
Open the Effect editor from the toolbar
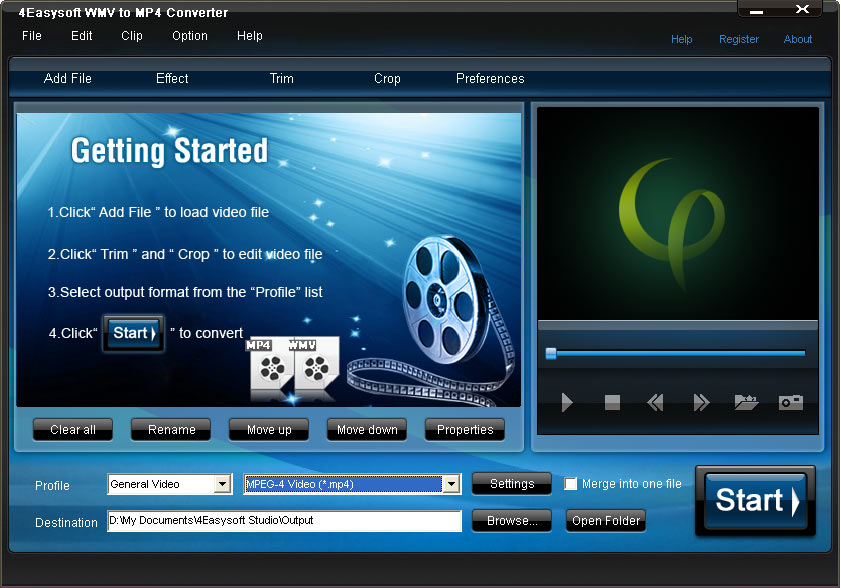[x=171, y=78]
